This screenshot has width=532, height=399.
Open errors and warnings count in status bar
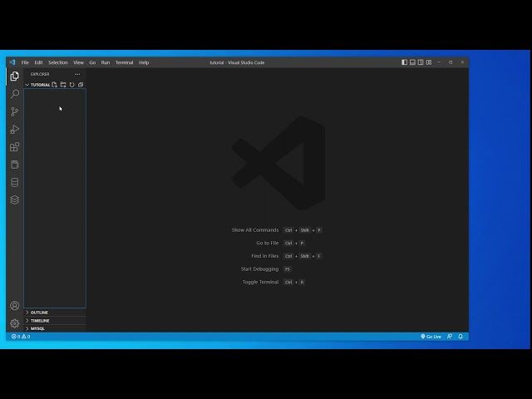click(x=21, y=337)
